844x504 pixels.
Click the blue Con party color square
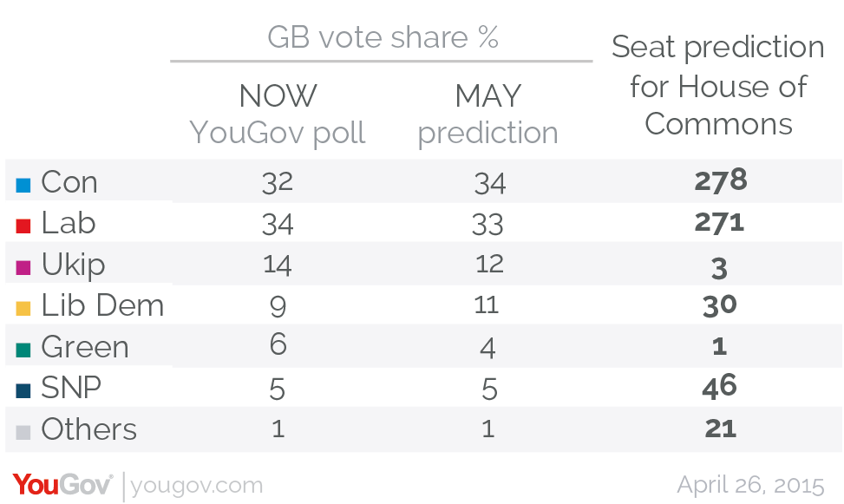click(23, 186)
